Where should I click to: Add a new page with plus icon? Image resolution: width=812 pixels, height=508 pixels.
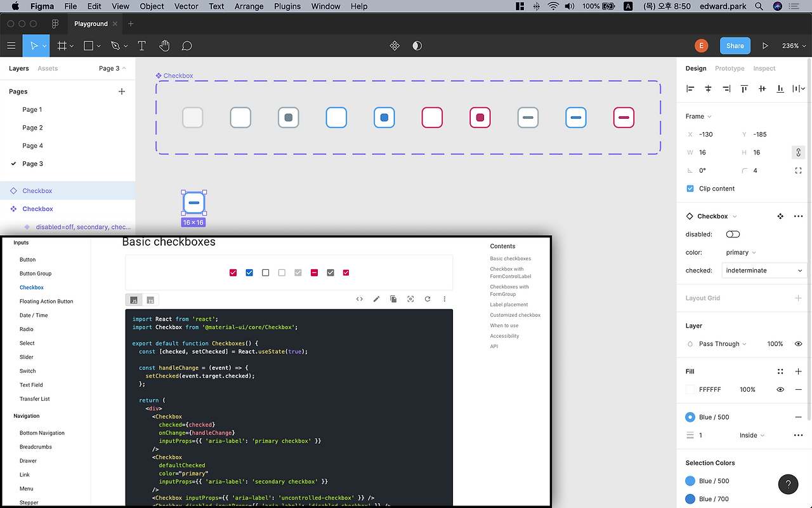tap(122, 91)
